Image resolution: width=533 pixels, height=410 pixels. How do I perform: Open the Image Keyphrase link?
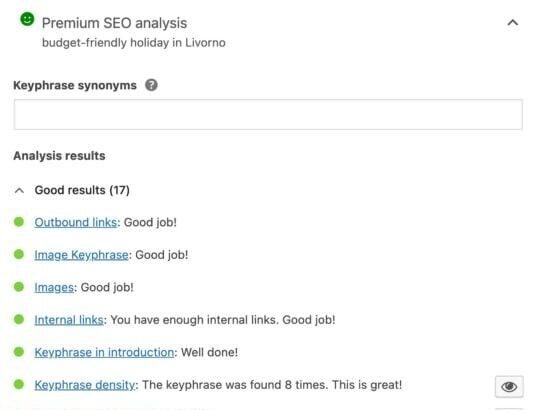click(81, 255)
